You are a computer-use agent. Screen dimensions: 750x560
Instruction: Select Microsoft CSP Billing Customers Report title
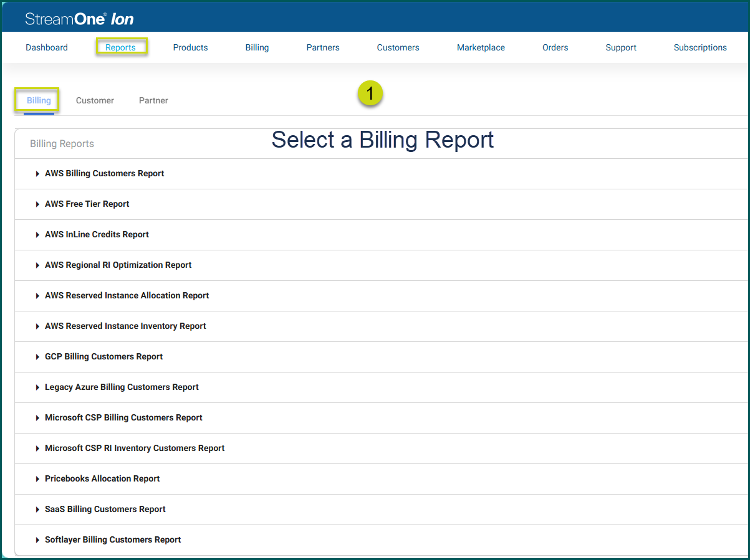[x=123, y=417]
